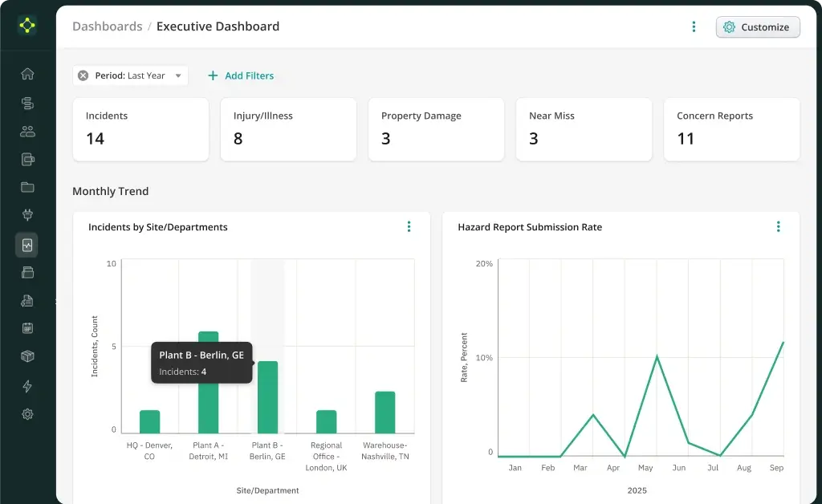Screen dimensions: 822x504
Task: Click the lightning bolt icon in sidebar
Action: [27, 386]
